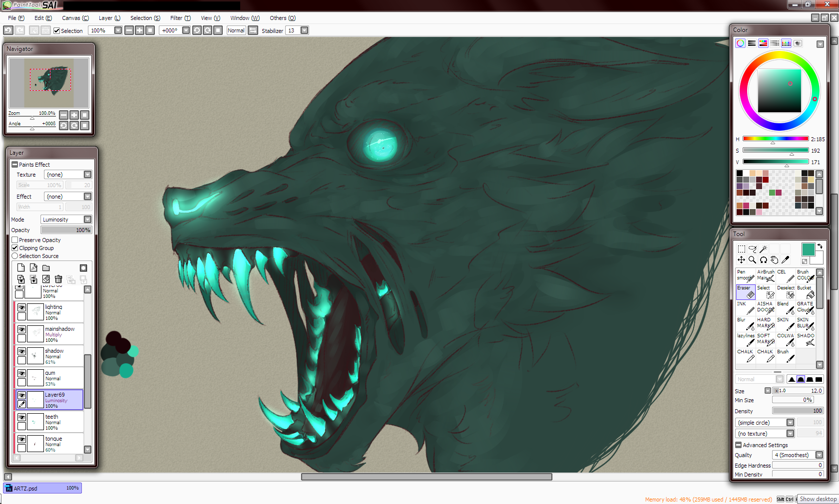839x504 pixels.
Task: Hide the mainshadow layer
Action: [x=22, y=329]
